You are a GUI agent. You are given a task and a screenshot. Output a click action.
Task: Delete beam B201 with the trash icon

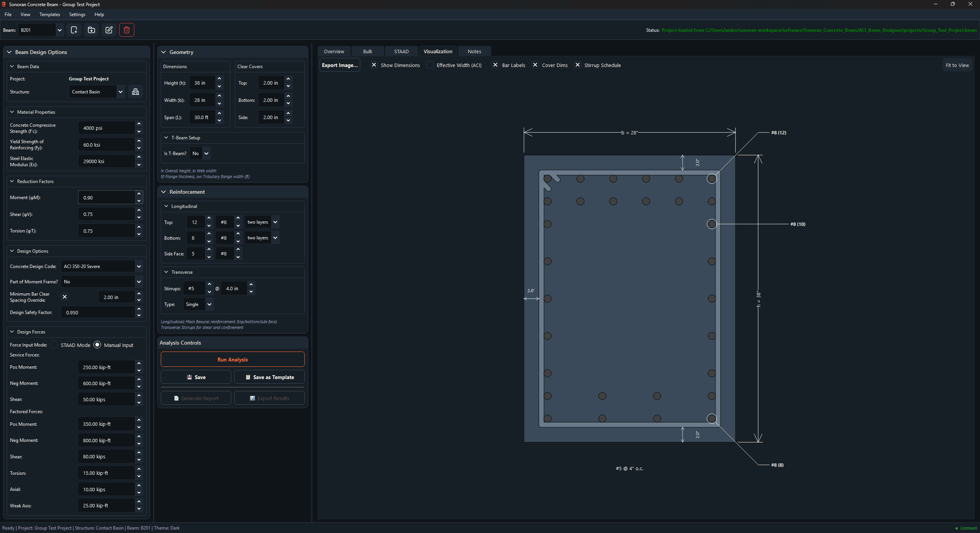126,30
